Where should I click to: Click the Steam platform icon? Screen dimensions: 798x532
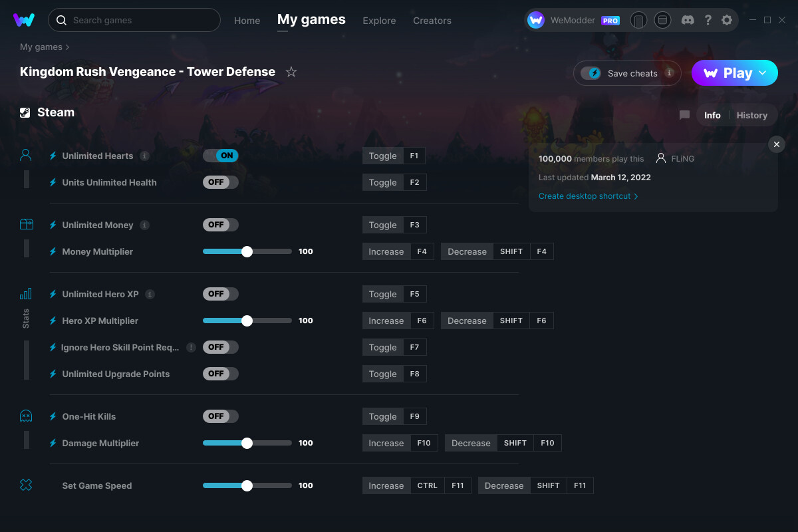point(25,112)
